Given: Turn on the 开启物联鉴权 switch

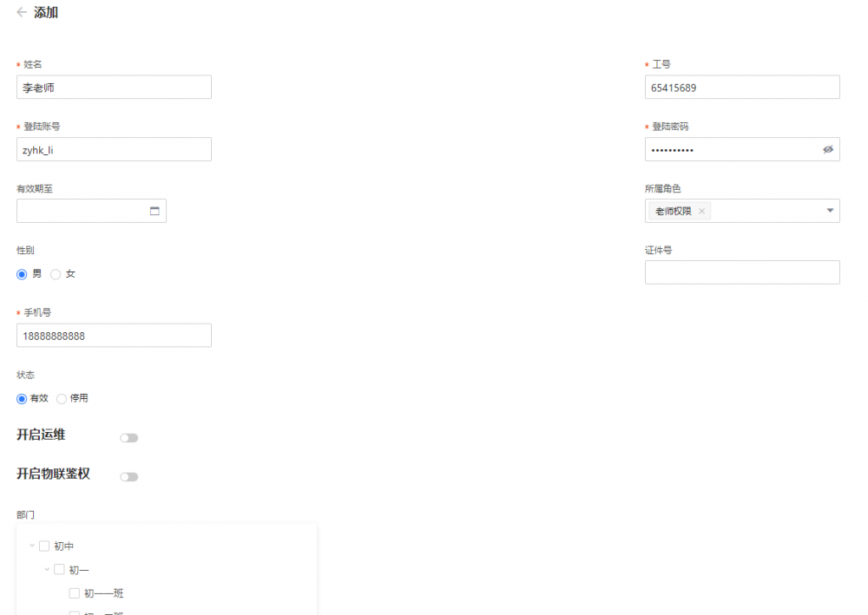Looking at the screenshot, I should (129, 477).
